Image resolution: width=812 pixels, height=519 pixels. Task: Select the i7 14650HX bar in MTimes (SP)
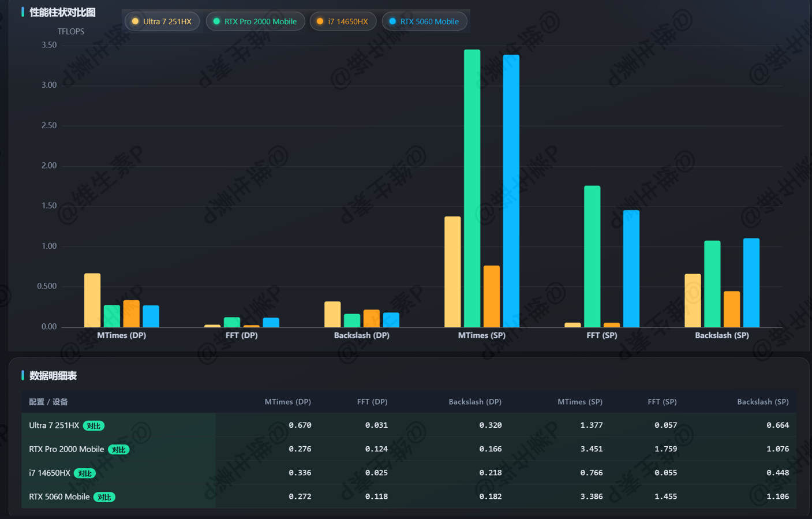(x=492, y=297)
